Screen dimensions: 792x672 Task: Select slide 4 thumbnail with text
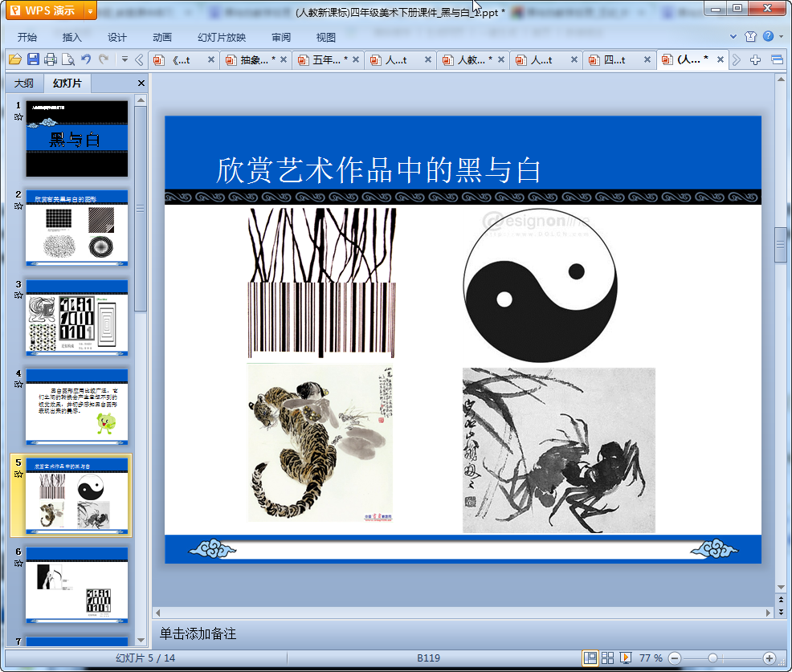(77, 406)
